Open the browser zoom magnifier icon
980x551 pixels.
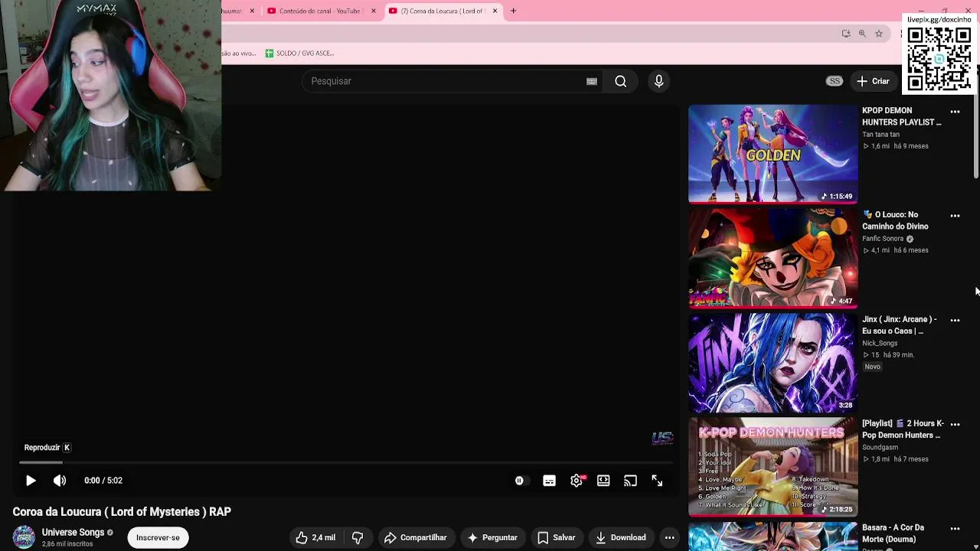862,34
